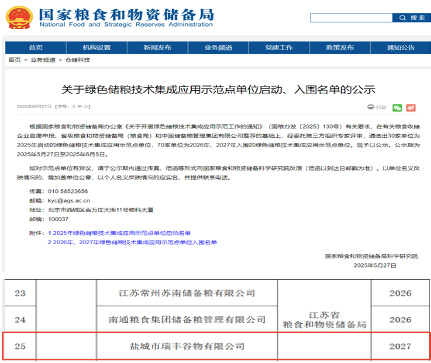This screenshot has height=363, width=431.
Task: Open the 政策发布 navigation tab
Action: 340,48
